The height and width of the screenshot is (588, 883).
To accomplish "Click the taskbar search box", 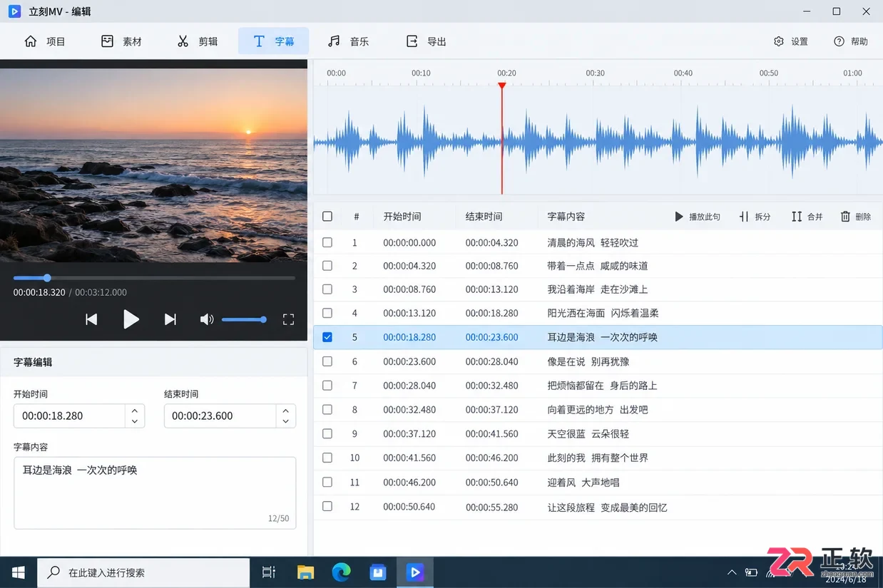I will coord(143,572).
